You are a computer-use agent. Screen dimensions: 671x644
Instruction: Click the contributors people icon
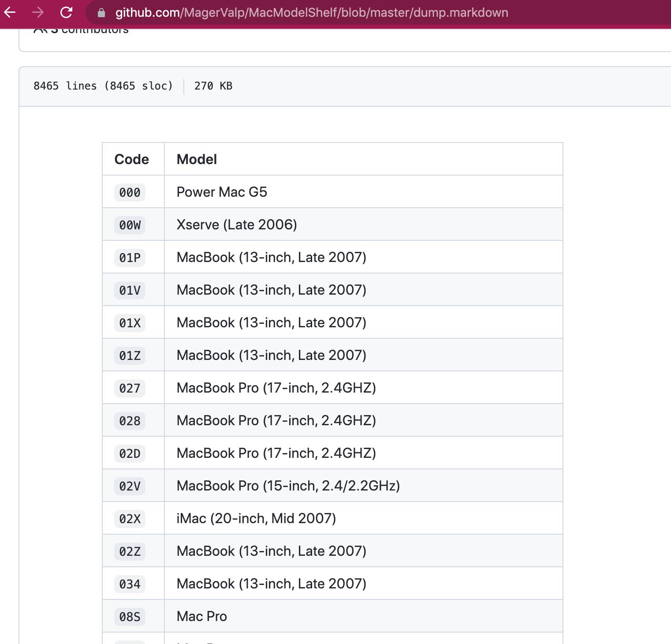tap(40, 30)
